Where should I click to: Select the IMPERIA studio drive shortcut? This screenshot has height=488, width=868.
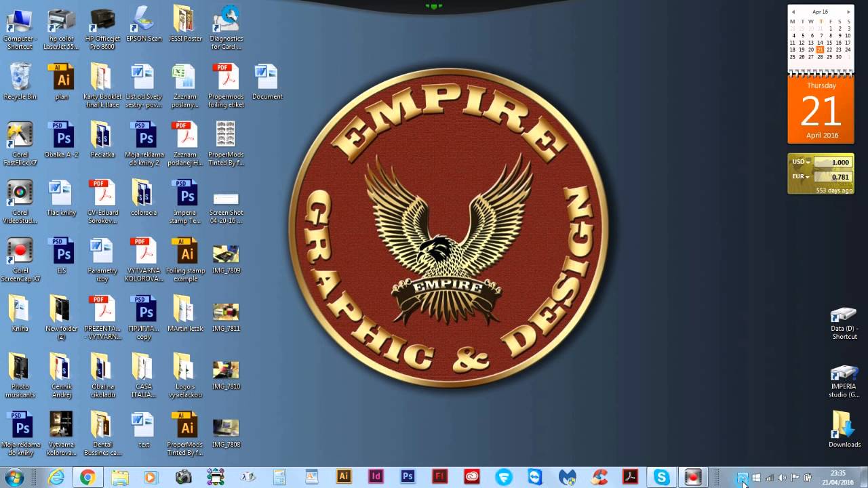[x=844, y=381]
